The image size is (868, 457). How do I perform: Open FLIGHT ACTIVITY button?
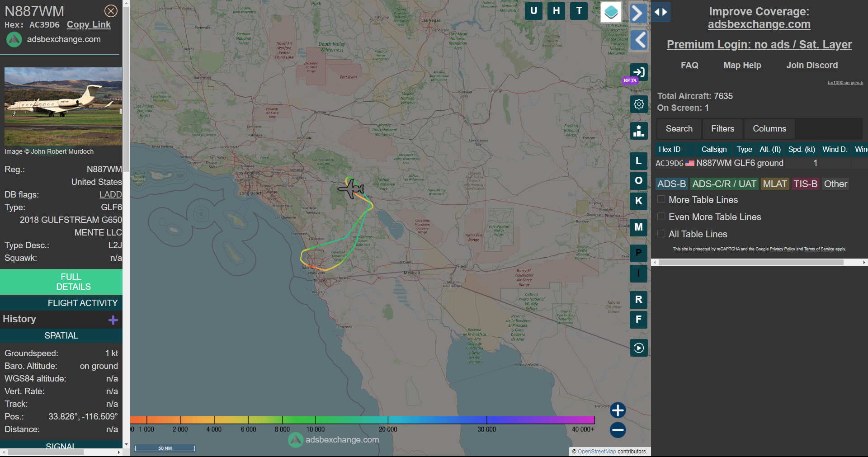coord(61,303)
